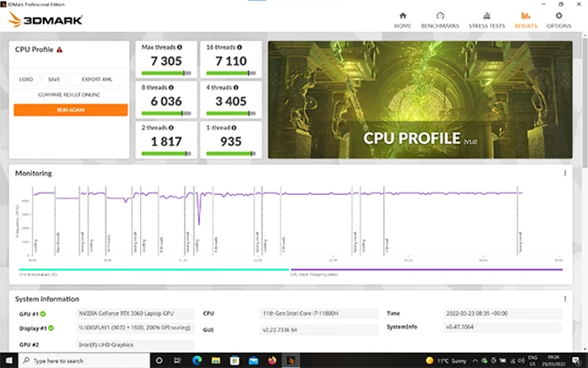Click the 3DMark logo
Image resolution: width=588 pixels, height=368 pixels.
click(x=45, y=19)
